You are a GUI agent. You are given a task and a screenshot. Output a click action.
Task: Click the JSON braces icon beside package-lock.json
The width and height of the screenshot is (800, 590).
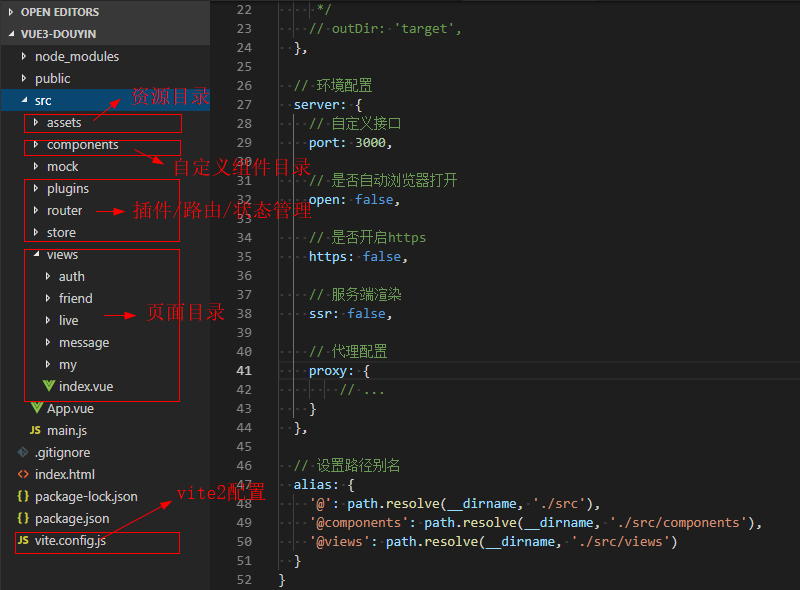(23, 496)
